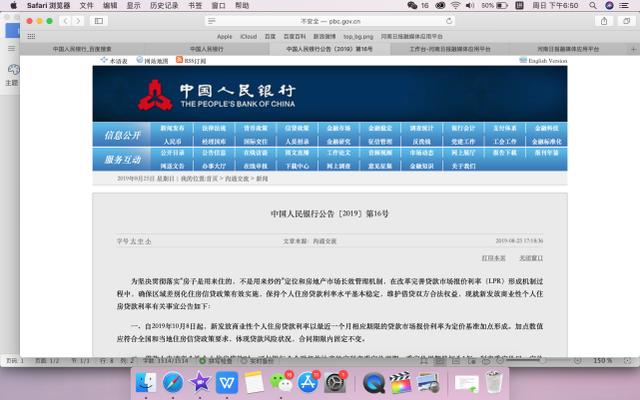Open WPS Office in the Dock
This screenshot has height=400, width=640.
[227, 382]
